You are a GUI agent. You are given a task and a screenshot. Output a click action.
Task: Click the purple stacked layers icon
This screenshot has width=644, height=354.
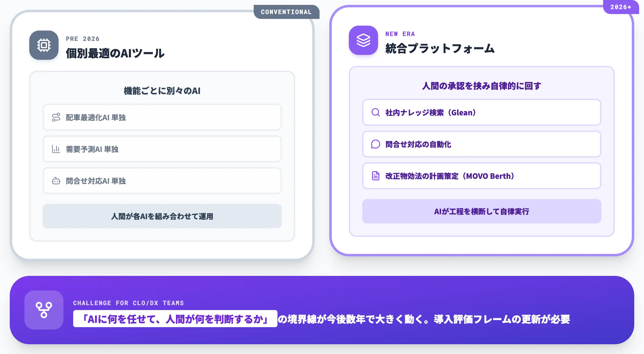[x=363, y=40]
